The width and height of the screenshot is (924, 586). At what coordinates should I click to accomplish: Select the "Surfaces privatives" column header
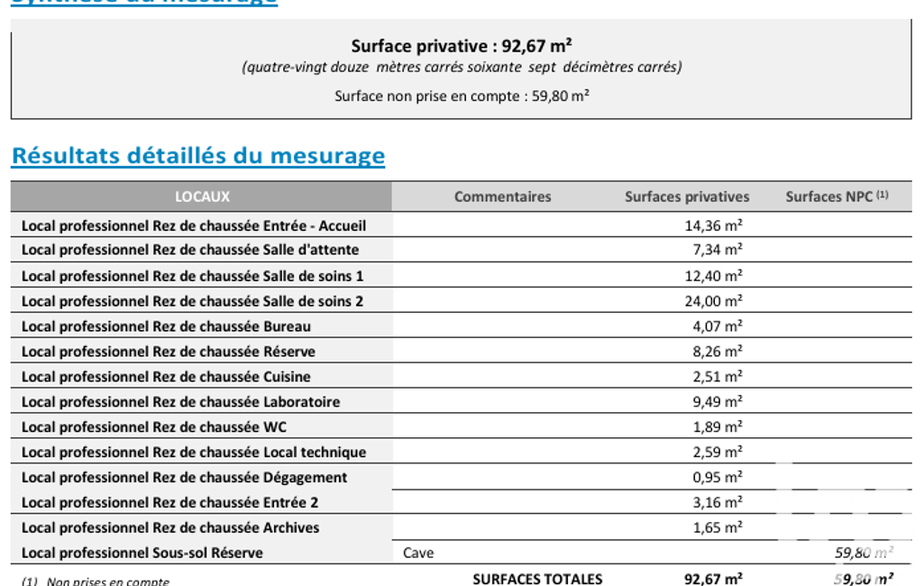[687, 197]
